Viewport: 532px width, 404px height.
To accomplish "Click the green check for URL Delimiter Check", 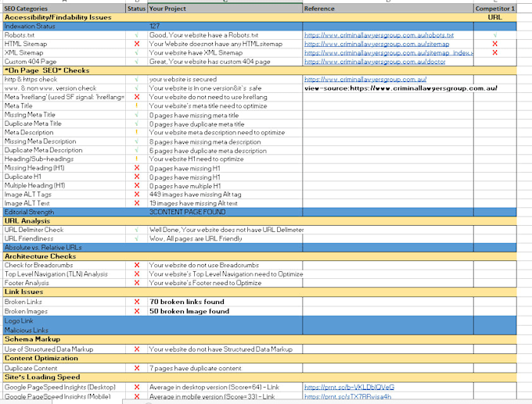I will [137, 230].
